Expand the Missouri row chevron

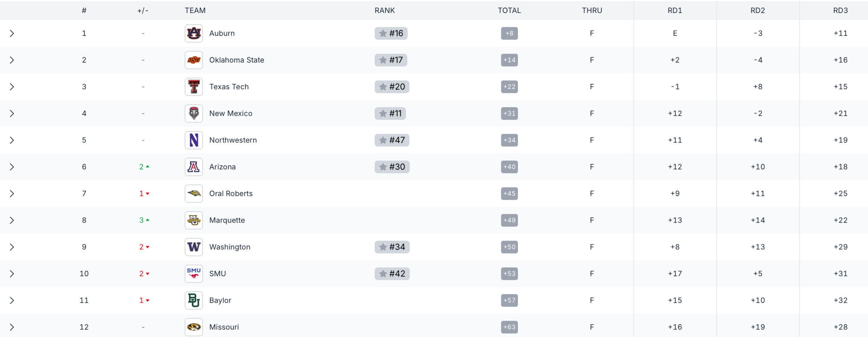pyautogui.click(x=12, y=327)
